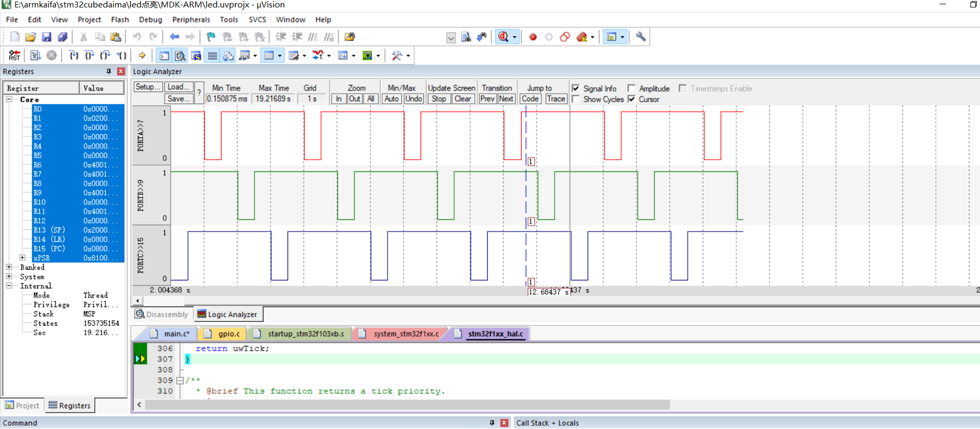The height and width of the screenshot is (429, 980).
Task: Click the Timestamps Enable checkbox
Action: (683, 88)
